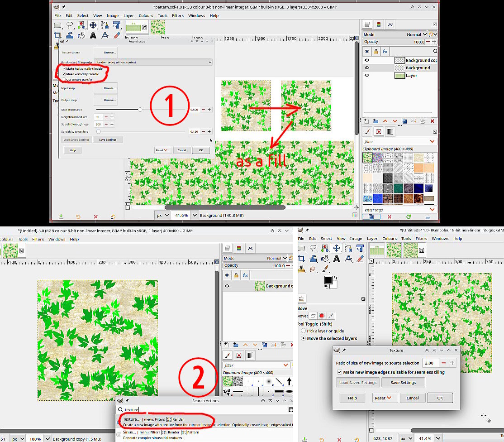Screen dimensions: 504x442
Task: Adjust the Map importance slider in the Resynthesize dialog
Action: click(x=140, y=110)
